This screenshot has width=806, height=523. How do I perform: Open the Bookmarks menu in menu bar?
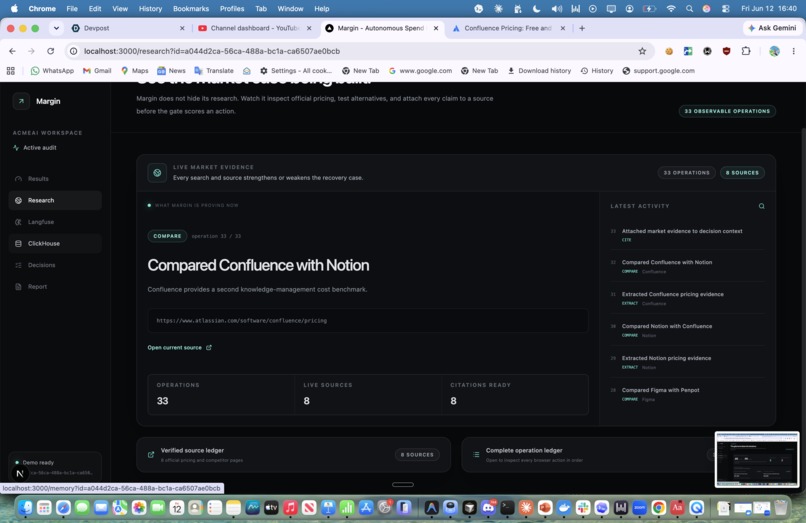[191, 8]
